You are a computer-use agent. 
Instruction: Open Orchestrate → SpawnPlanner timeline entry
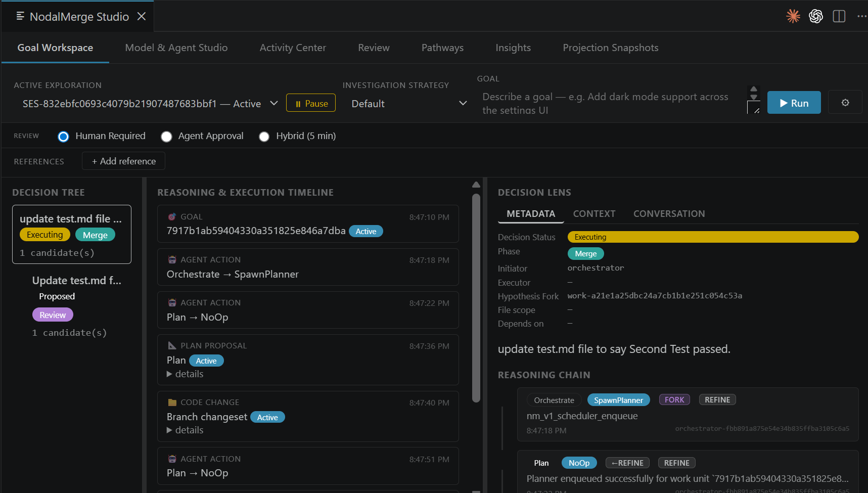point(308,266)
